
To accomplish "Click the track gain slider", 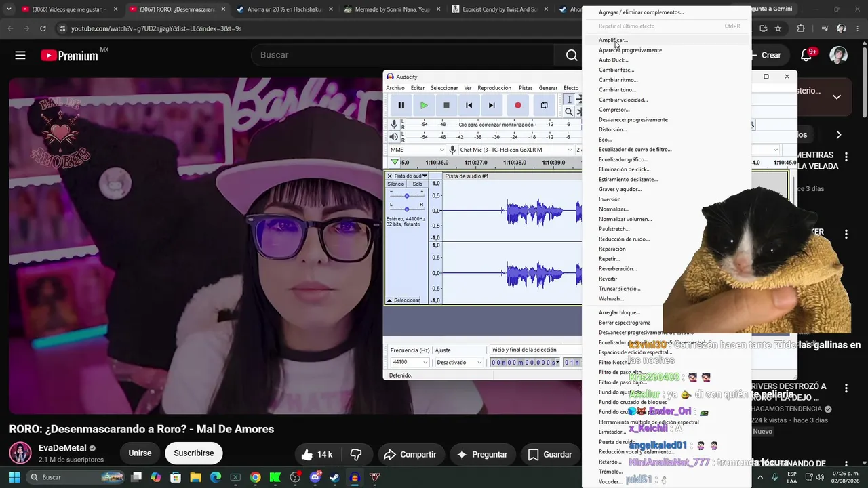I will coord(406,195).
